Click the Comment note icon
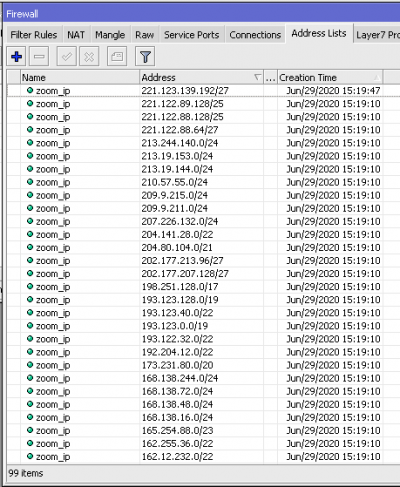Viewport: 400px width, 487px height. (117, 57)
